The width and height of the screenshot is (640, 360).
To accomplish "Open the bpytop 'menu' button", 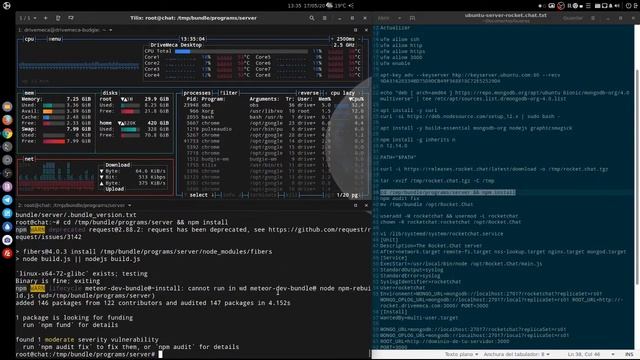I will pos(55,39).
